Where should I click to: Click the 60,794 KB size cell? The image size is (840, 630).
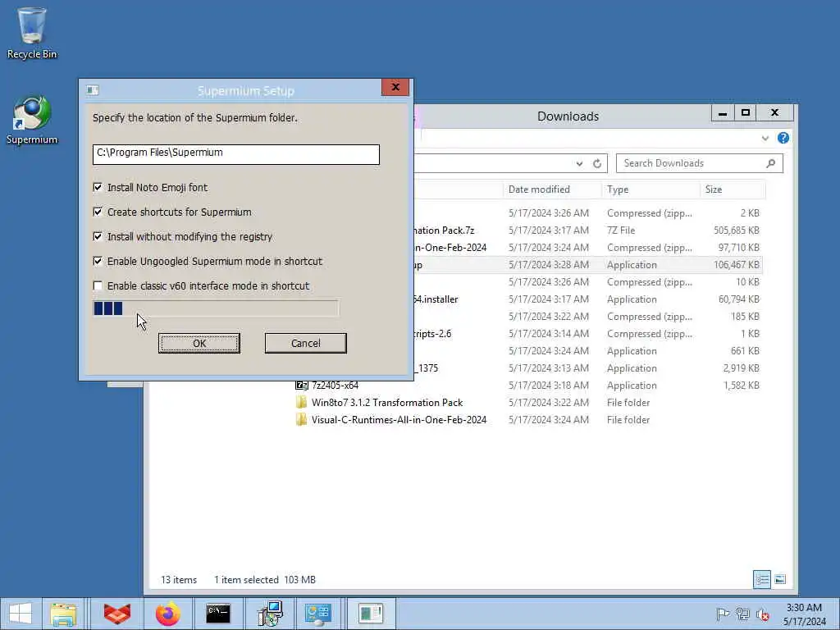pyautogui.click(x=739, y=299)
